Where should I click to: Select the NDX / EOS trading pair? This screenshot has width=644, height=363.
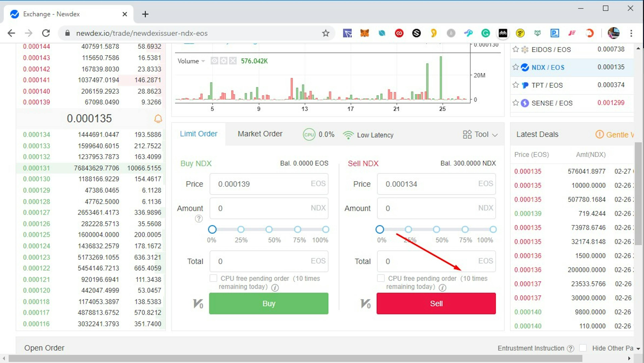click(572, 67)
